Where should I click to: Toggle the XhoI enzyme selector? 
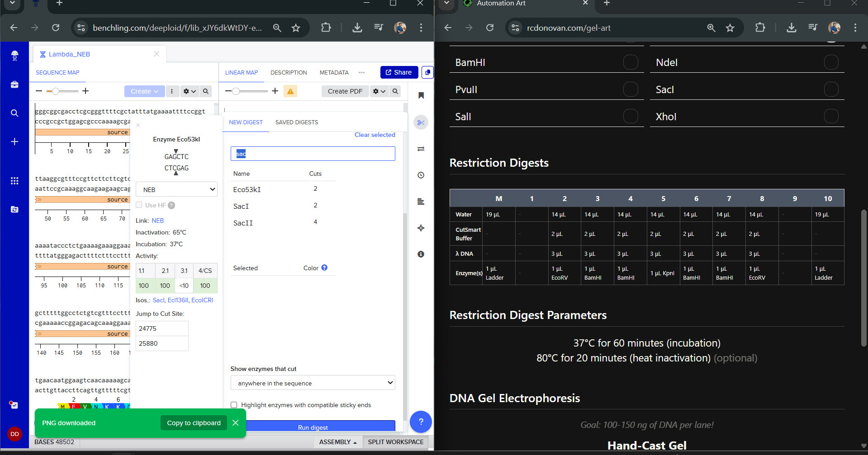(830, 117)
